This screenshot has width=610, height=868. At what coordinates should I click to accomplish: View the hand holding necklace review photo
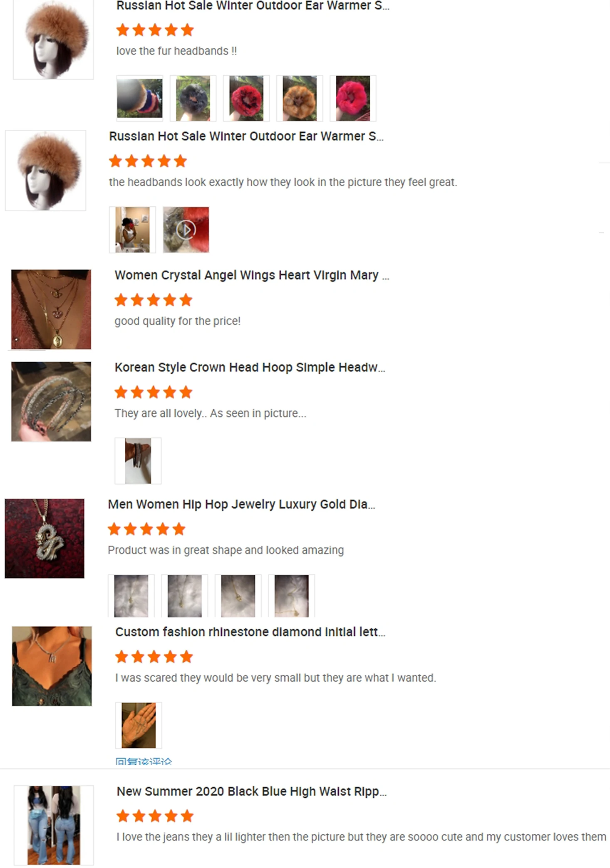(139, 725)
